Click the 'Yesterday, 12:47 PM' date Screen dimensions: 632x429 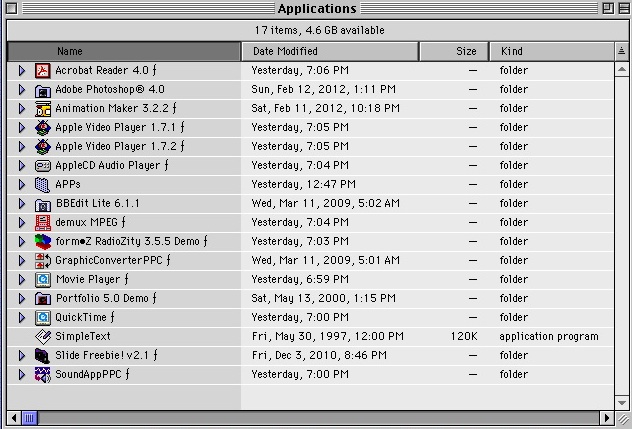click(304, 184)
